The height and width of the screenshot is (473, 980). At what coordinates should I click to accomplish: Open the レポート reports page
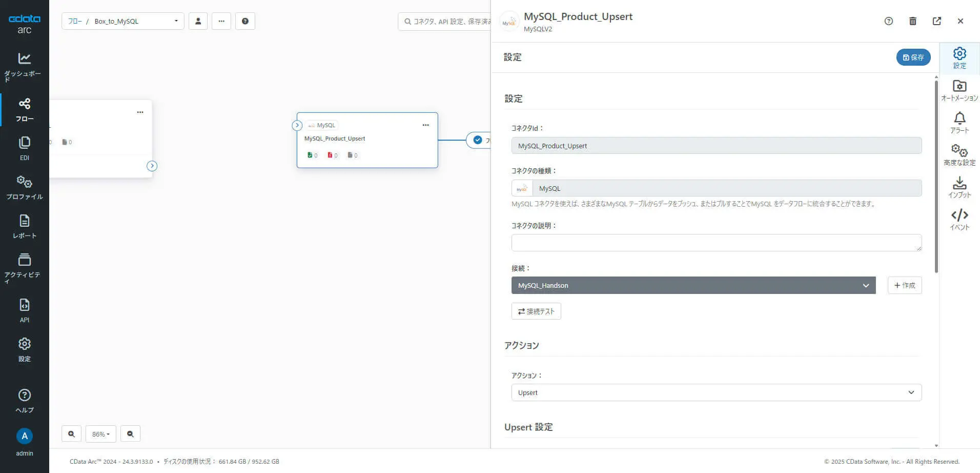24,226
